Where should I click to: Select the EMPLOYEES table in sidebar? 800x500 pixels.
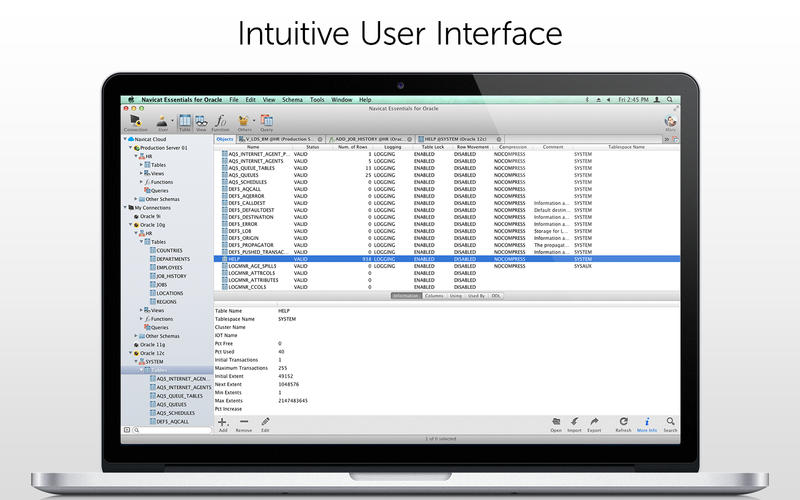coord(168,267)
